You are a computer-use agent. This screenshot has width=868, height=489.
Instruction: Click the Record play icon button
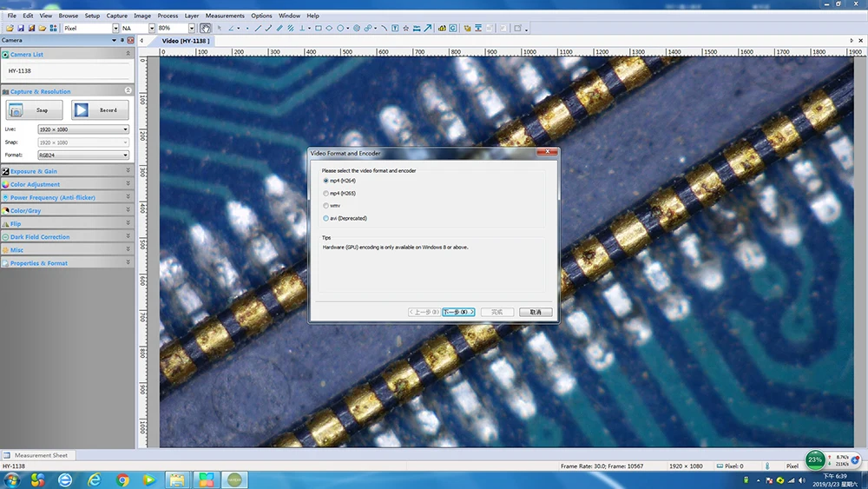(100, 109)
